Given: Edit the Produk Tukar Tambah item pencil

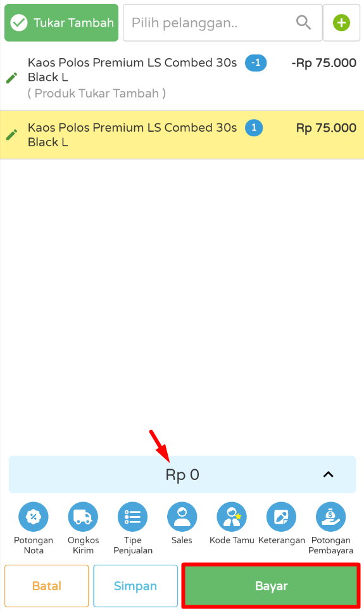Looking at the screenshot, I should 11,78.
